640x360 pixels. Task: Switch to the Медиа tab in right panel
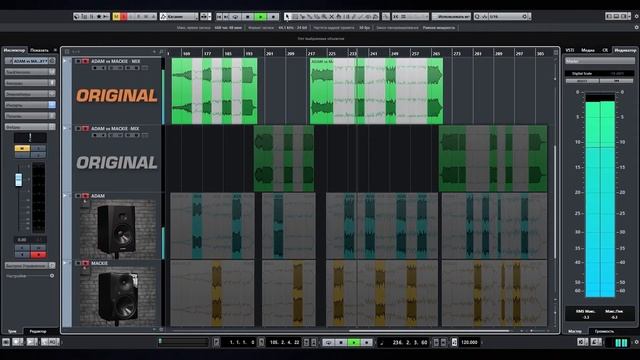point(588,50)
